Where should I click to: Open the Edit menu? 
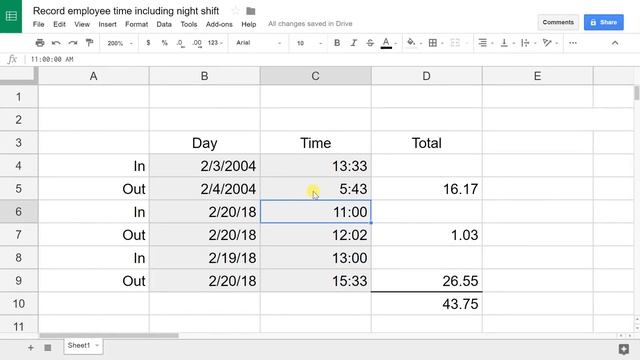pos(59,24)
